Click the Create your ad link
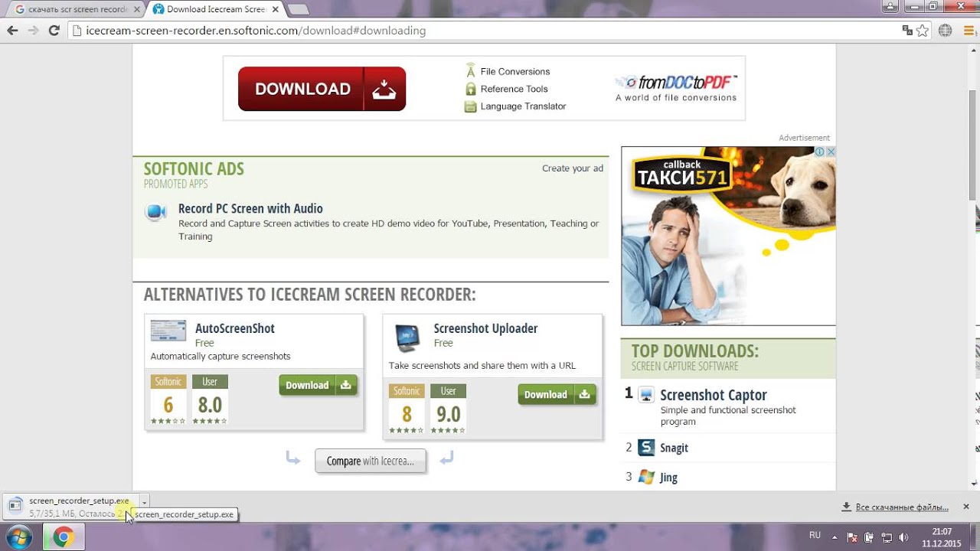This screenshot has height=551, width=980. pos(573,168)
